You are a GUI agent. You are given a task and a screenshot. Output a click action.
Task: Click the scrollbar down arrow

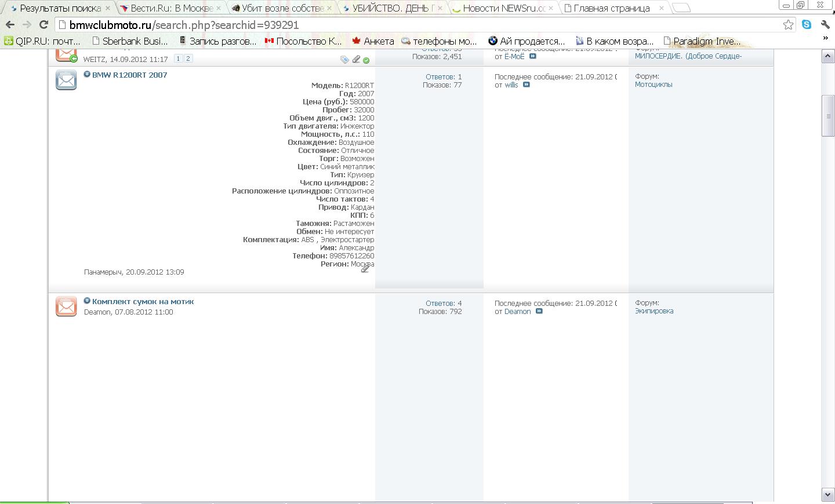(x=828, y=494)
